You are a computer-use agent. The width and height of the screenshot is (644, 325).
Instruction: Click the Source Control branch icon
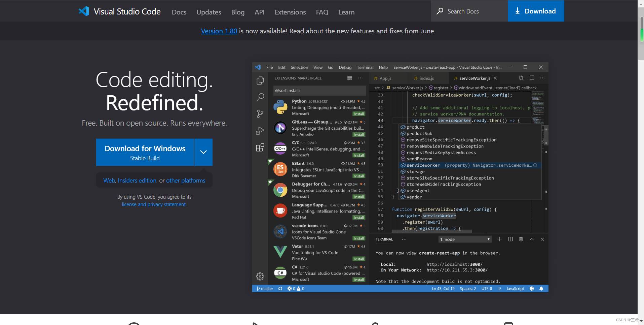(260, 114)
